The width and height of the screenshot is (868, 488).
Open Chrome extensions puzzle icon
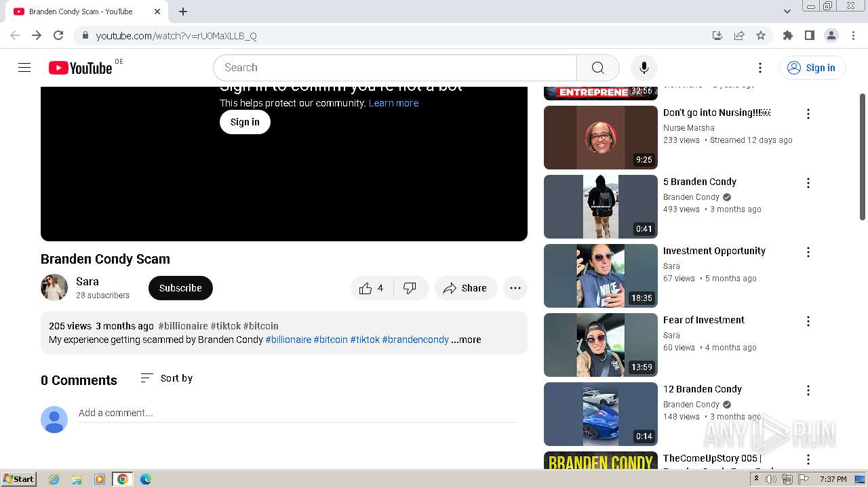(787, 35)
